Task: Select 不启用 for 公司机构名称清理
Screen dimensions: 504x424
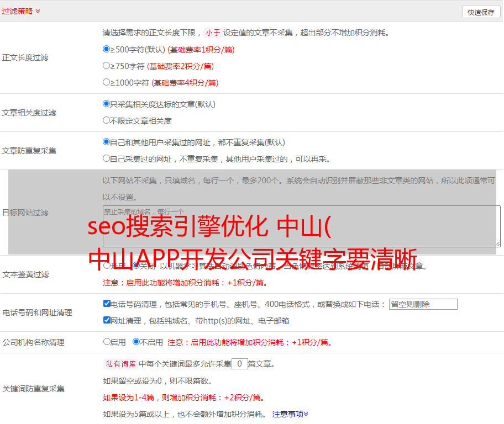Action: click(x=136, y=342)
